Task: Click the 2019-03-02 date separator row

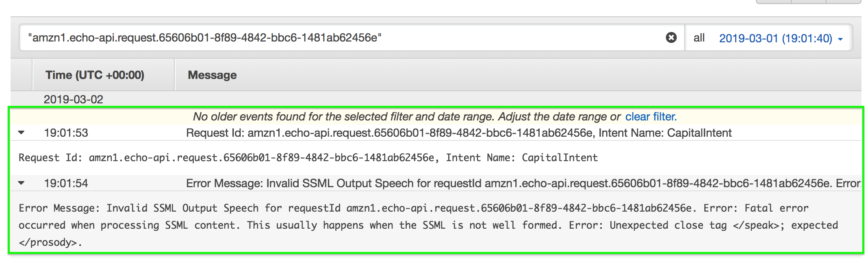Action: pos(74,99)
